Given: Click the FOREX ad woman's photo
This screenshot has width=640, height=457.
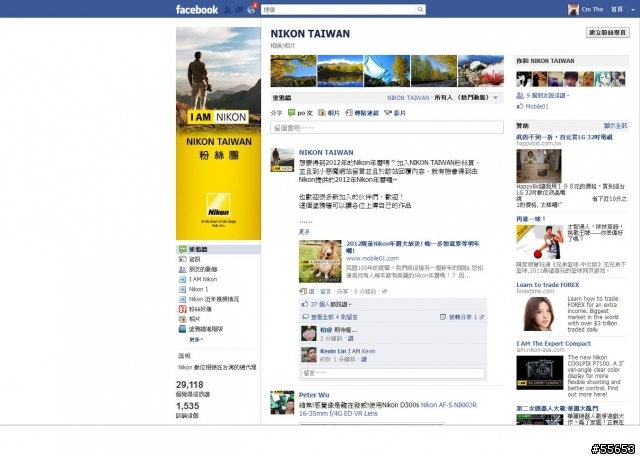Looking at the screenshot, I should point(538,313).
